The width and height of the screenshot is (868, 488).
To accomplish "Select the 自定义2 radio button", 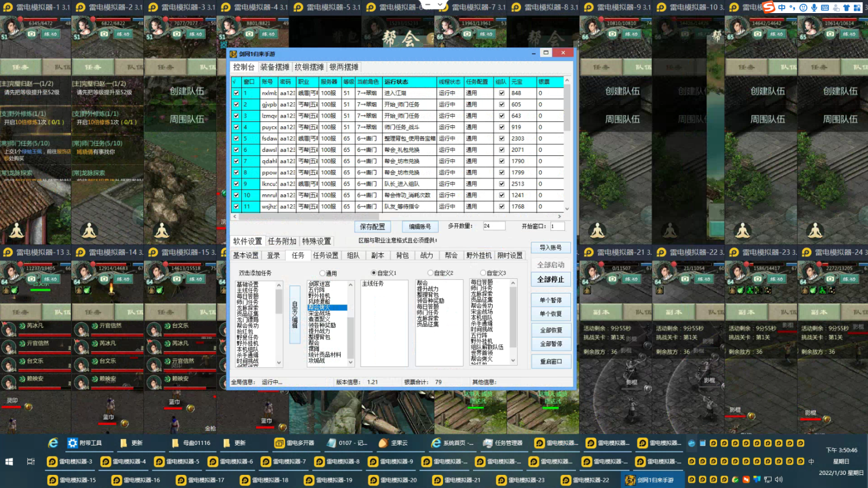I will click(x=430, y=273).
